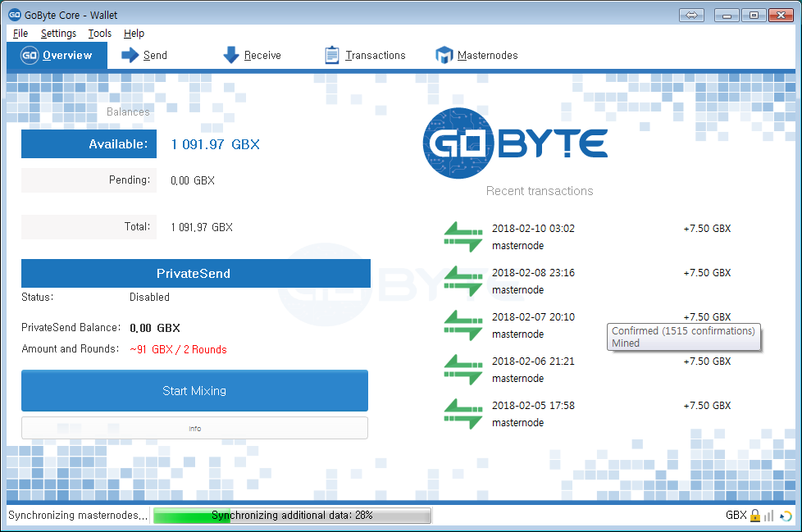
Task: Click the PrivateSend Info button
Action: tap(194, 428)
